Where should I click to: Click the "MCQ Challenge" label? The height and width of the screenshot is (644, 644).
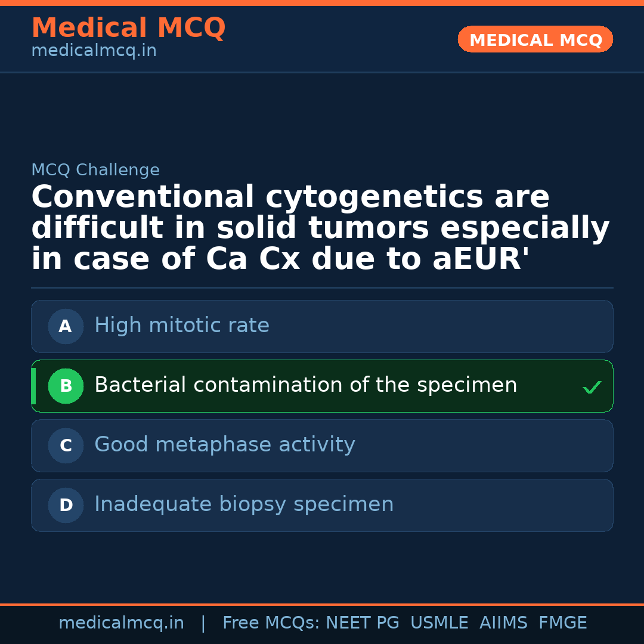(x=95, y=170)
